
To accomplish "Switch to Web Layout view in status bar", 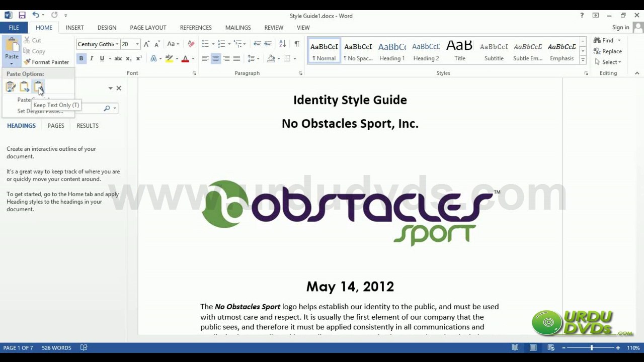I will click(x=551, y=347).
